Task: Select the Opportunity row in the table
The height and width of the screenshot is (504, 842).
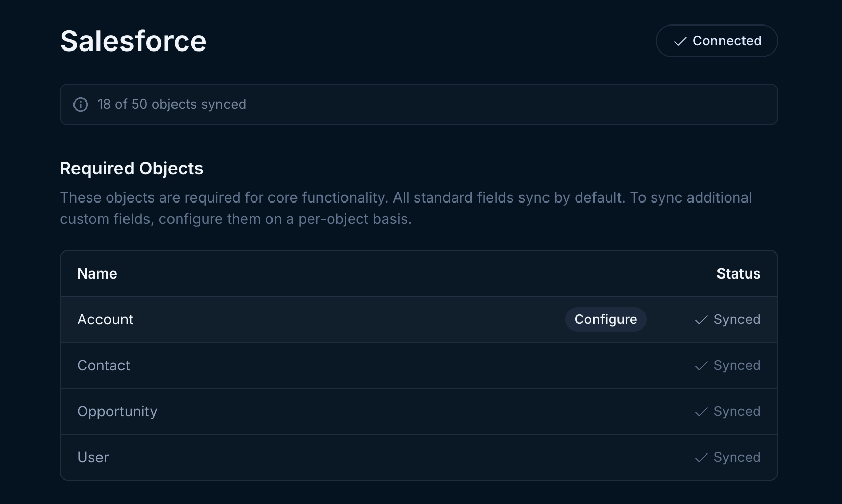Action: pyautogui.click(x=306, y=411)
